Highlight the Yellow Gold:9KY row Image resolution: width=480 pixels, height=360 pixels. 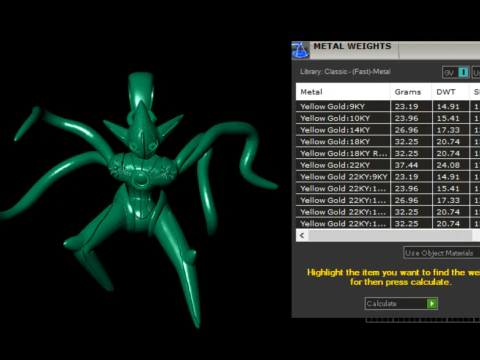coord(388,106)
